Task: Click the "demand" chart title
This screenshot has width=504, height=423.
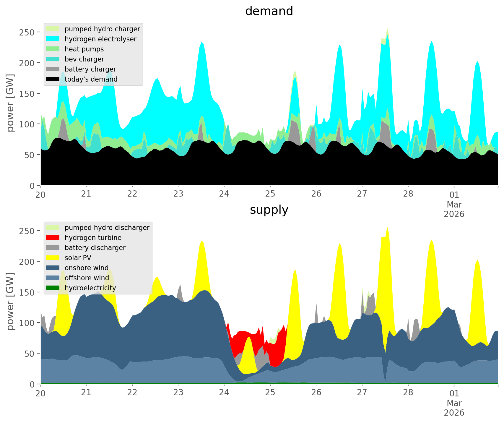Action: point(269,11)
